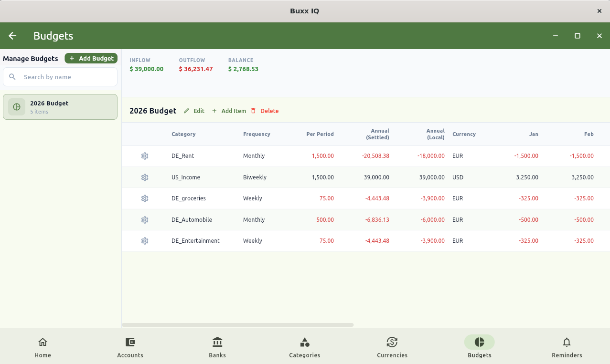Delete the 2026 Budget
The image size is (610, 364).
[x=265, y=111]
